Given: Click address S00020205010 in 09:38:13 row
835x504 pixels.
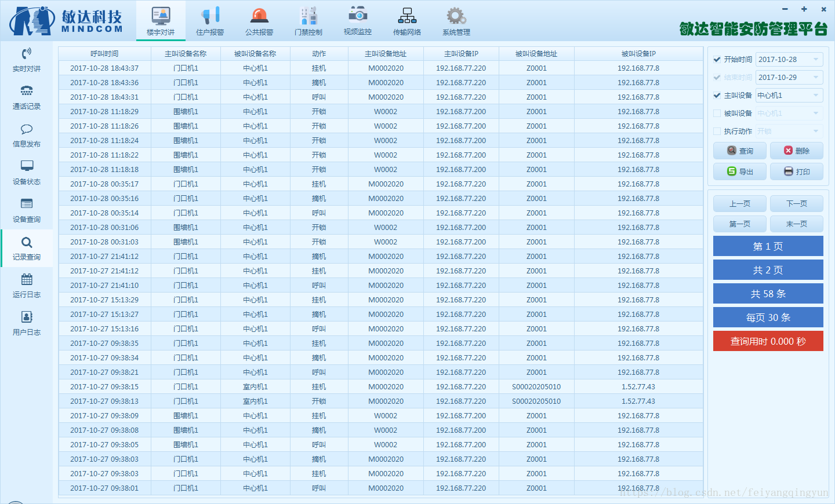Looking at the screenshot, I should pos(536,401).
